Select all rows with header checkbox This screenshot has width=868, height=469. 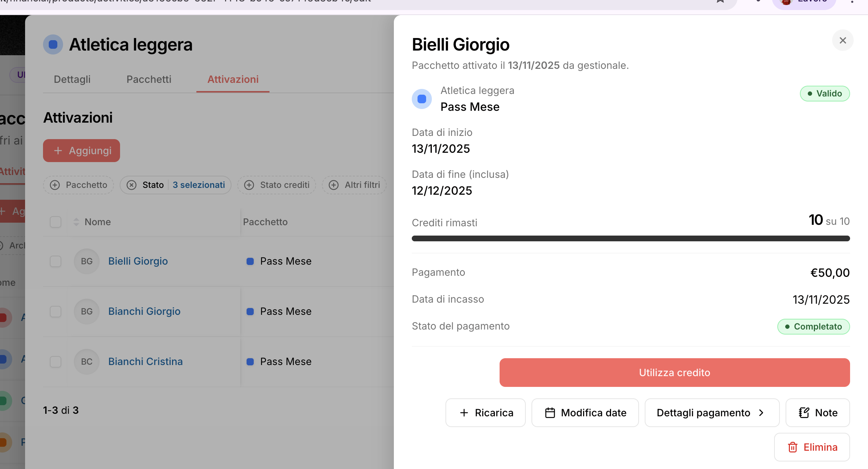point(56,222)
